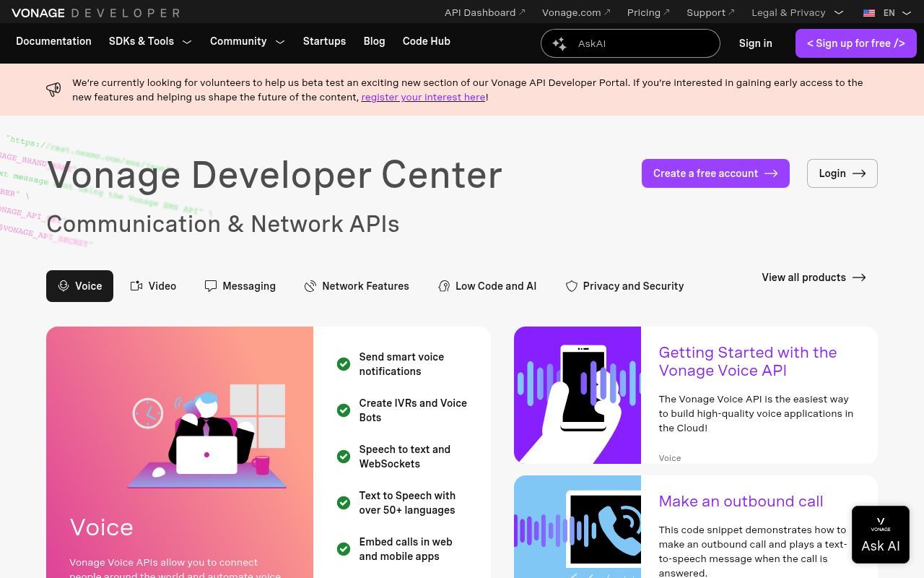Image resolution: width=924 pixels, height=578 pixels.
Task: Click the API Dashboard external link arrow
Action: pyautogui.click(x=523, y=12)
